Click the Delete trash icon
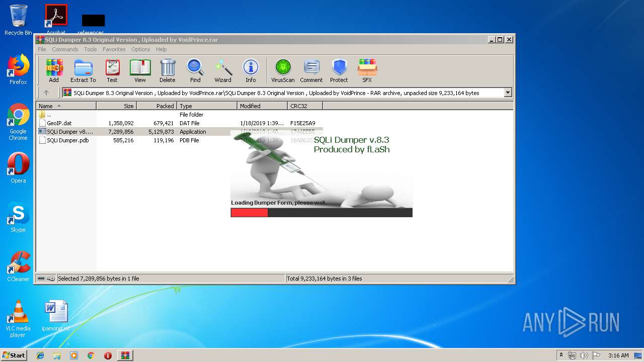The width and height of the screenshot is (644, 362). [168, 70]
